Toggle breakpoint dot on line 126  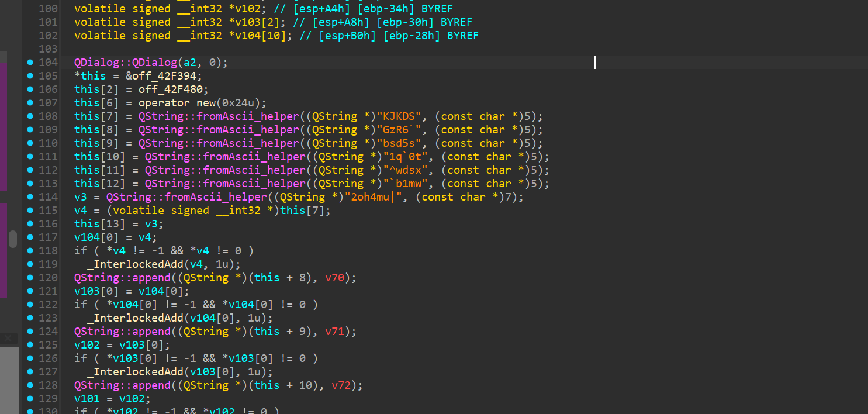coord(30,358)
